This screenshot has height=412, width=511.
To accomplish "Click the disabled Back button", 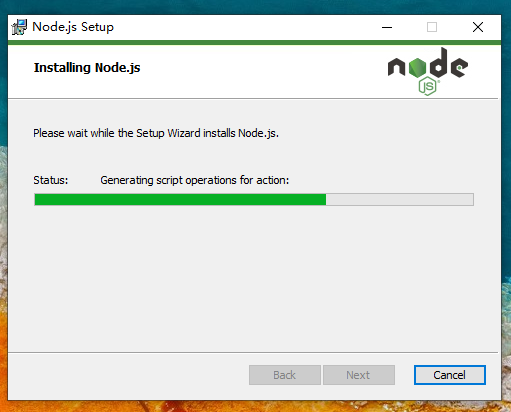I will pyautogui.click(x=285, y=375).
